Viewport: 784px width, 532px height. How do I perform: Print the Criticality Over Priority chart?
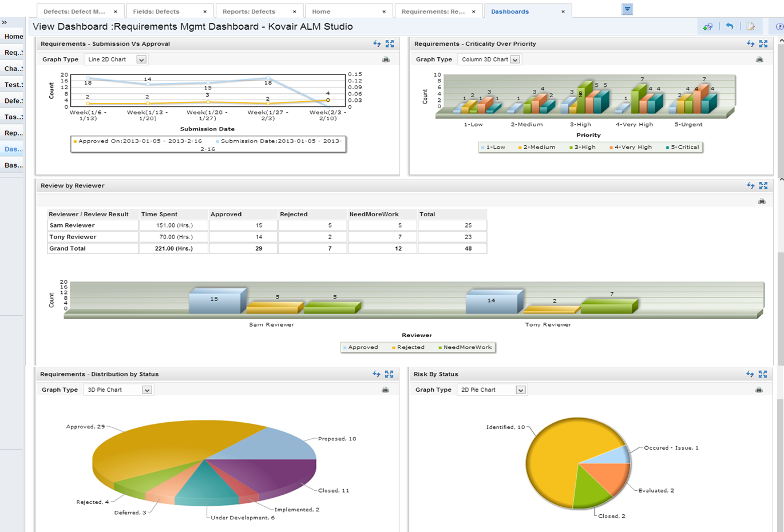(x=759, y=59)
